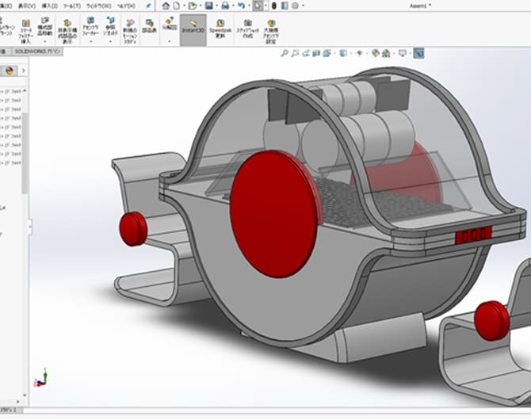Click Zoom to Fit magnifier in view toolbar
Viewport: 531px width, 420px height.
[285, 53]
